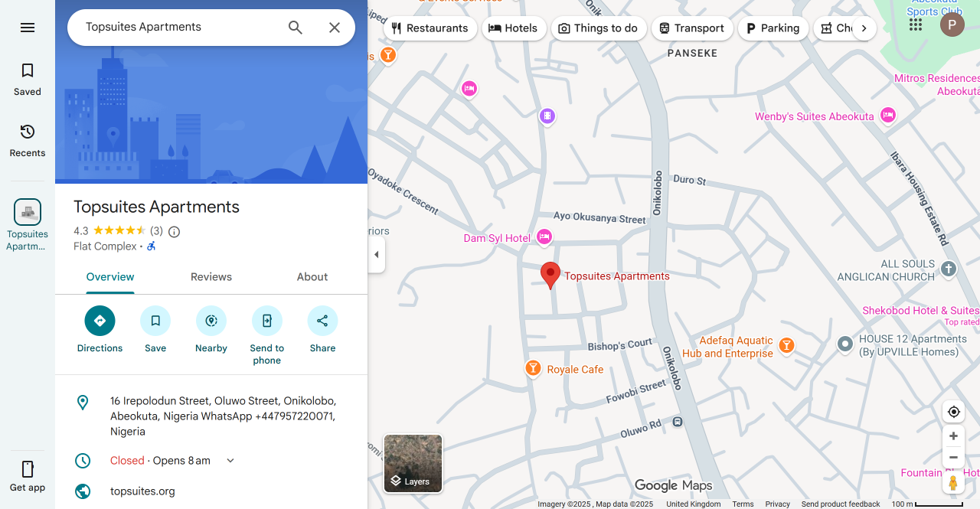Open the hamburger main menu
Viewport: 980px width, 509px height.
point(28,28)
